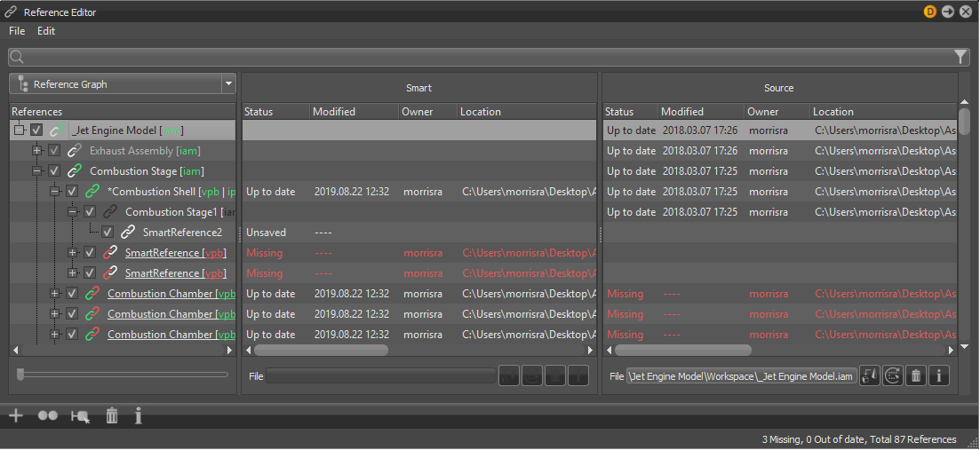This screenshot has width=980, height=450.
Task: Sort by Source Owner column header
Action: (777, 112)
